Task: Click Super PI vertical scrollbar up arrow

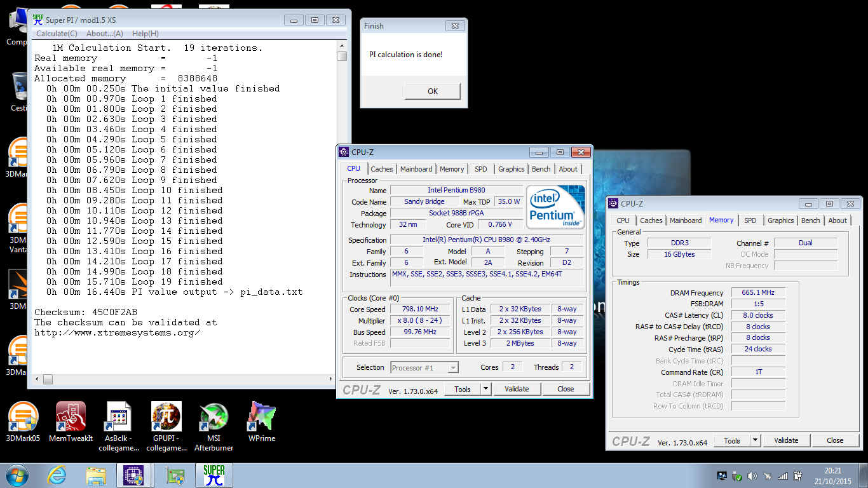Action: (x=342, y=46)
